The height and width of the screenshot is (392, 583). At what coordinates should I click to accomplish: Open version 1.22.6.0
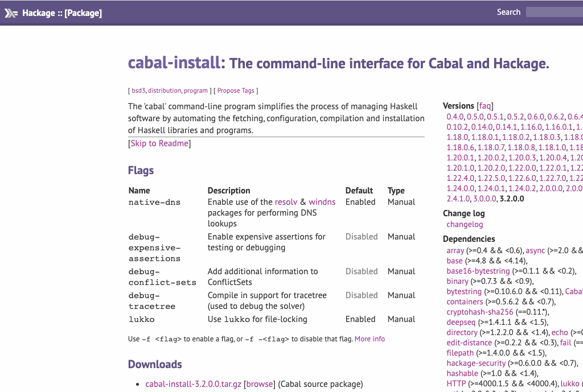(x=522, y=178)
